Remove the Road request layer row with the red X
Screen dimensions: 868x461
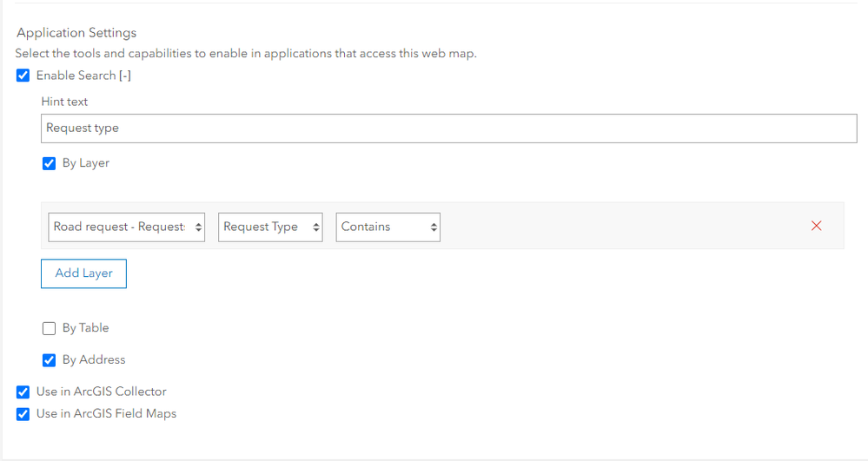(x=816, y=226)
